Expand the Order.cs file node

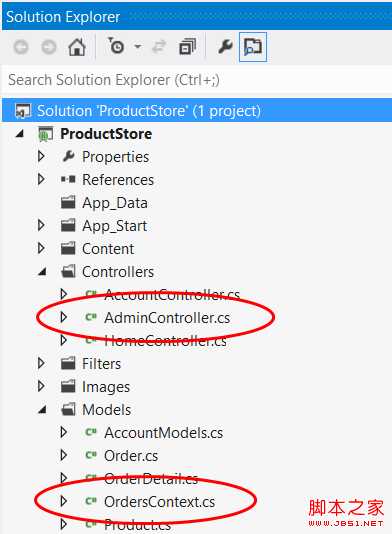(x=63, y=455)
